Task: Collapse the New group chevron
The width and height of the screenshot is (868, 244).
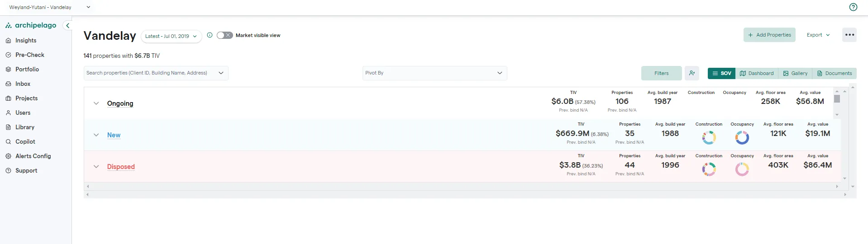Action: [96, 135]
